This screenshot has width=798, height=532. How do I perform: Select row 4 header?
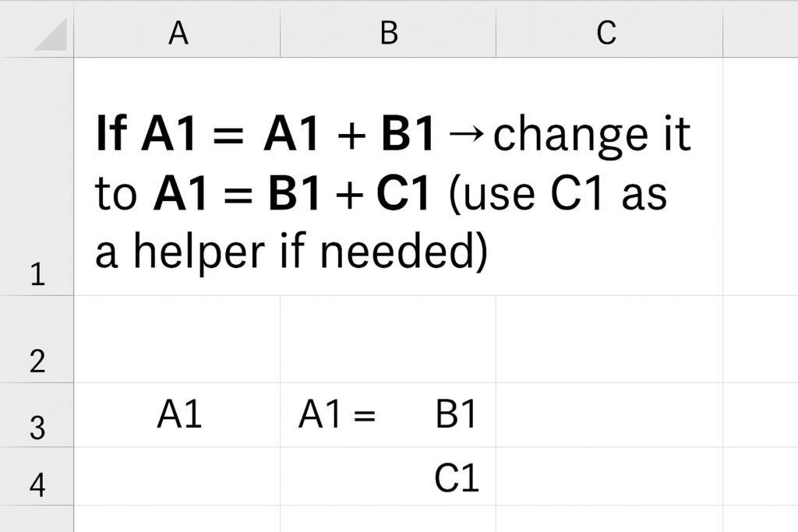point(37,476)
